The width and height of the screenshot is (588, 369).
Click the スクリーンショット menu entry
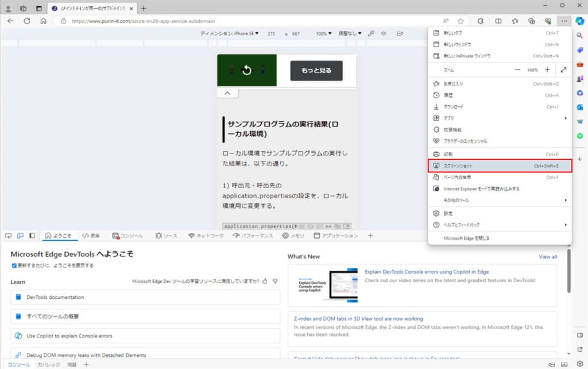point(500,166)
